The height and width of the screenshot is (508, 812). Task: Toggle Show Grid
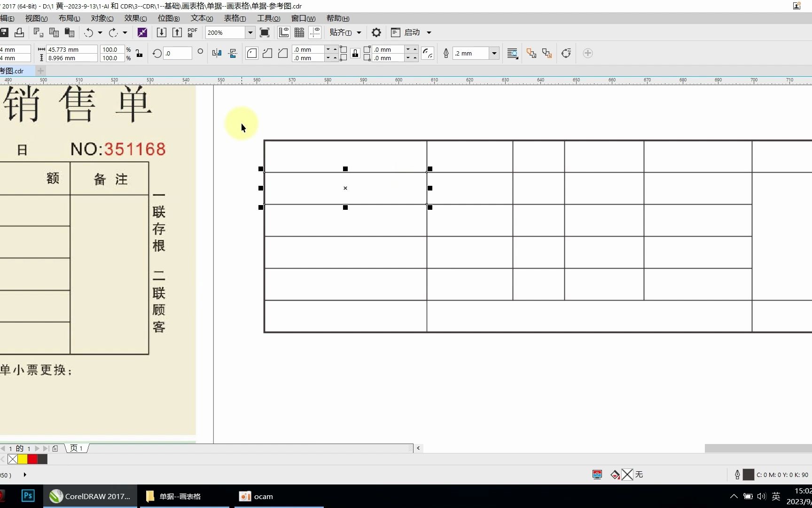[299, 32]
